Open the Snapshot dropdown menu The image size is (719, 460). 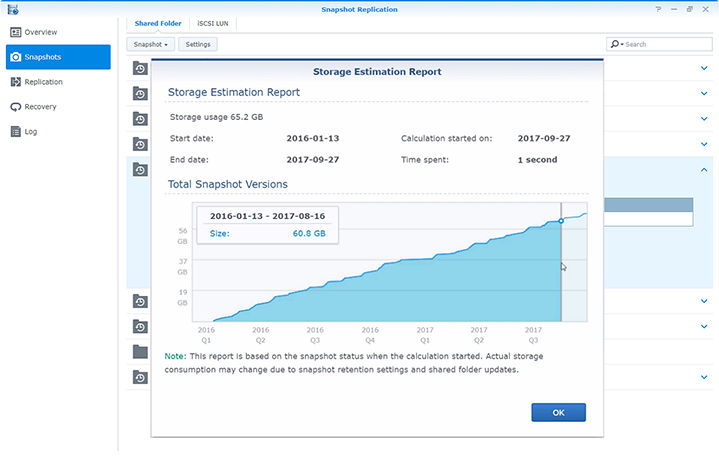pos(153,45)
